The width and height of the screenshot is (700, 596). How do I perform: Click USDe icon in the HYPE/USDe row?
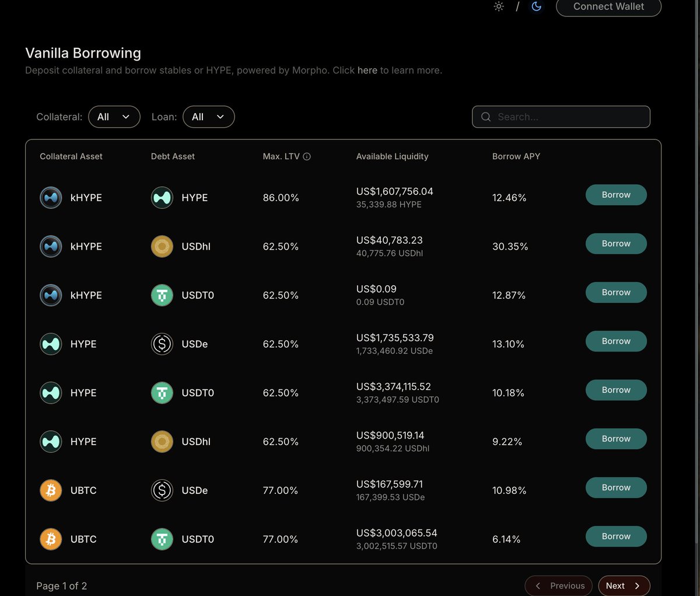162,344
